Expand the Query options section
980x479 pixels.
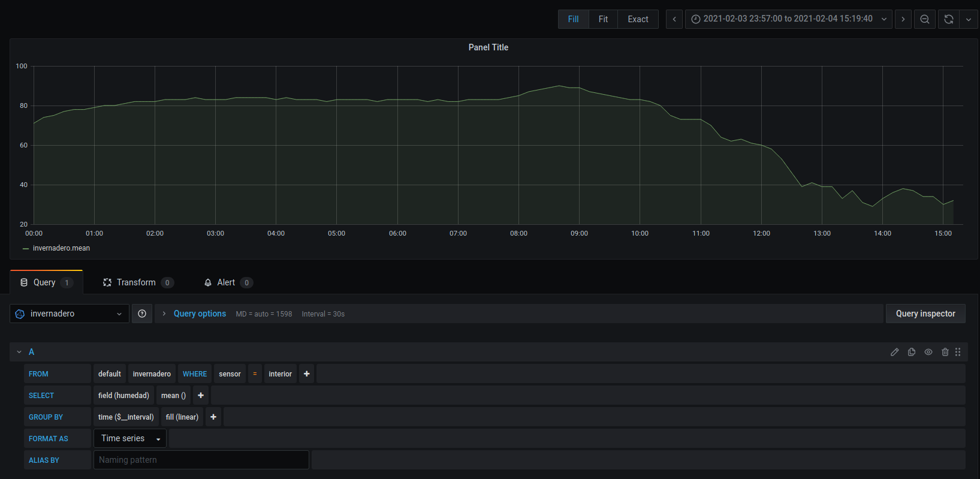(x=199, y=314)
